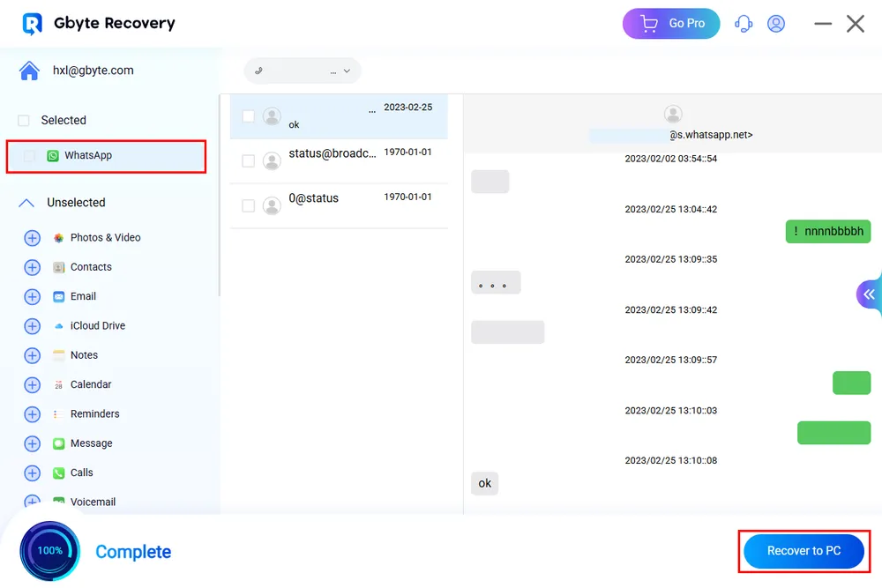This screenshot has height=588, width=882.
Task: Click the Photos & Video flower icon
Action: [x=58, y=238]
